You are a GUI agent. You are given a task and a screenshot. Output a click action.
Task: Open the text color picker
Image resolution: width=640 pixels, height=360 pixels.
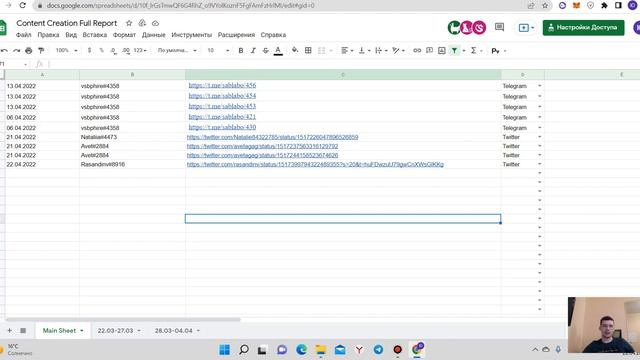coord(278,51)
